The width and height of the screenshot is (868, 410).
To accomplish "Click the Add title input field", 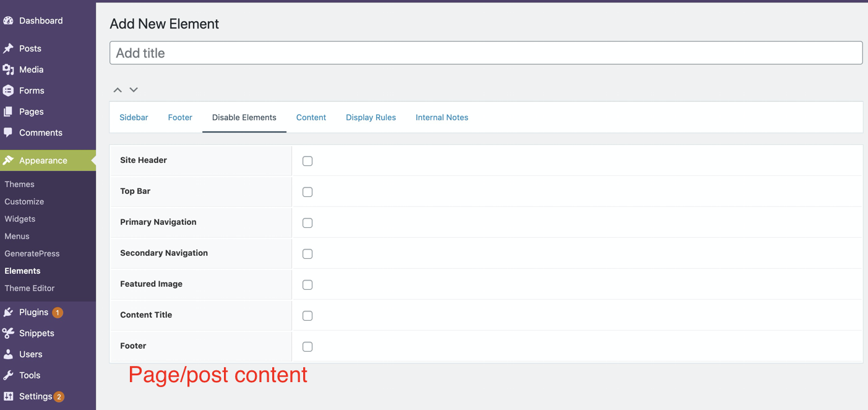I will [x=486, y=53].
